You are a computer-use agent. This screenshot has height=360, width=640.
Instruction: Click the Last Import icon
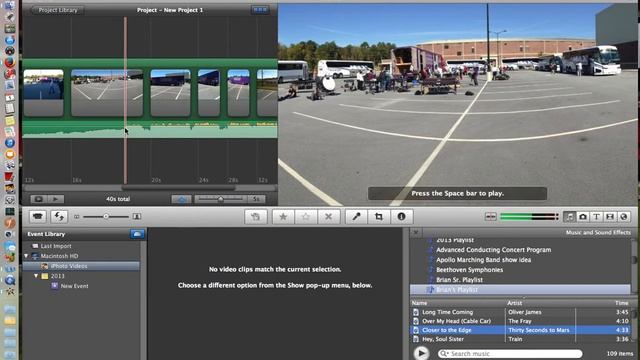pyautogui.click(x=35, y=246)
